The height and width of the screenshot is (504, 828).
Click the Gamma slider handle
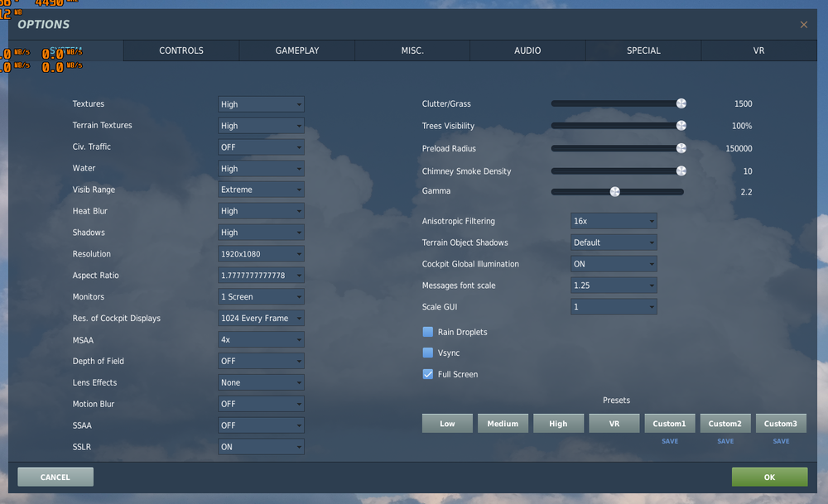pyautogui.click(x=614, y=191)
